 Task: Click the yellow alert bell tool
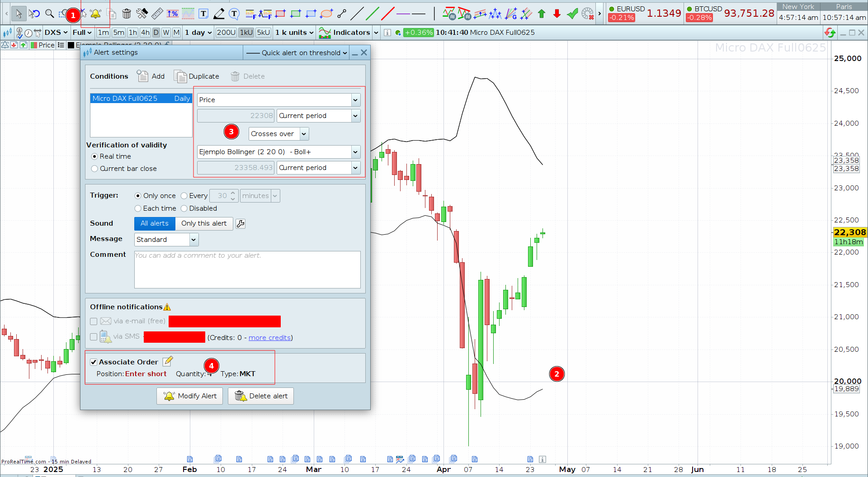pos(95,14)
